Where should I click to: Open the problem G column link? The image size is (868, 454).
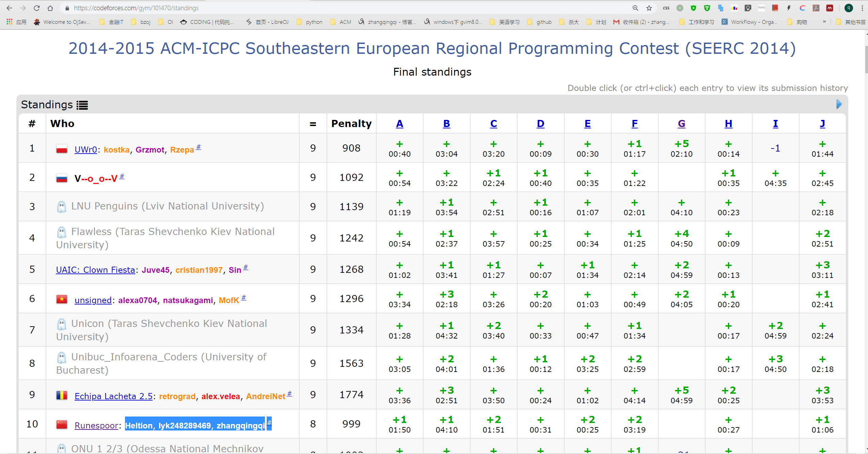click(681, 124)
